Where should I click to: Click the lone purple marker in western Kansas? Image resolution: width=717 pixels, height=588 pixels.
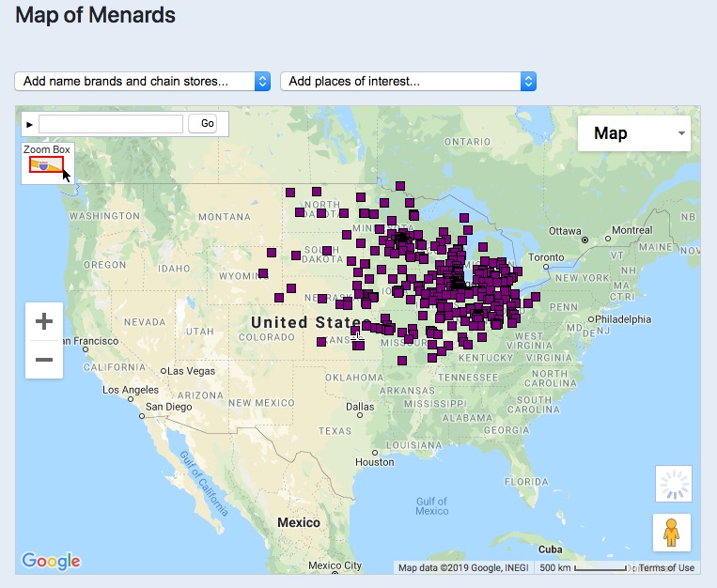320,342
